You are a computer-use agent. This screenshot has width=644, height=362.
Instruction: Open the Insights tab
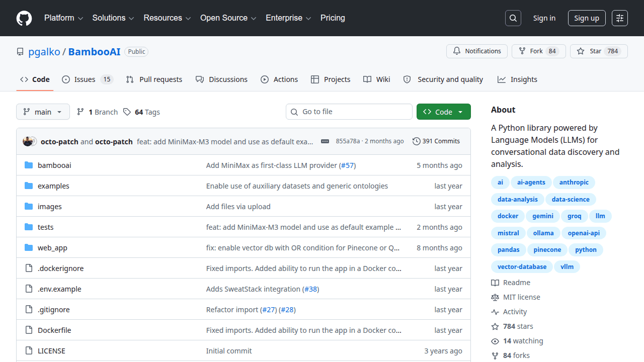click(x=517, y=79)
